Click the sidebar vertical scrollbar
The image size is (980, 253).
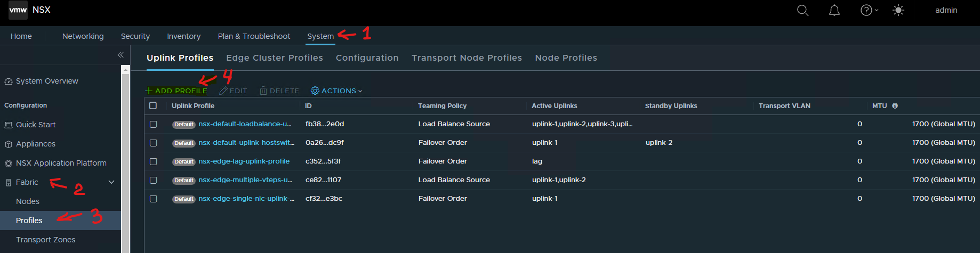pos(126,160)
